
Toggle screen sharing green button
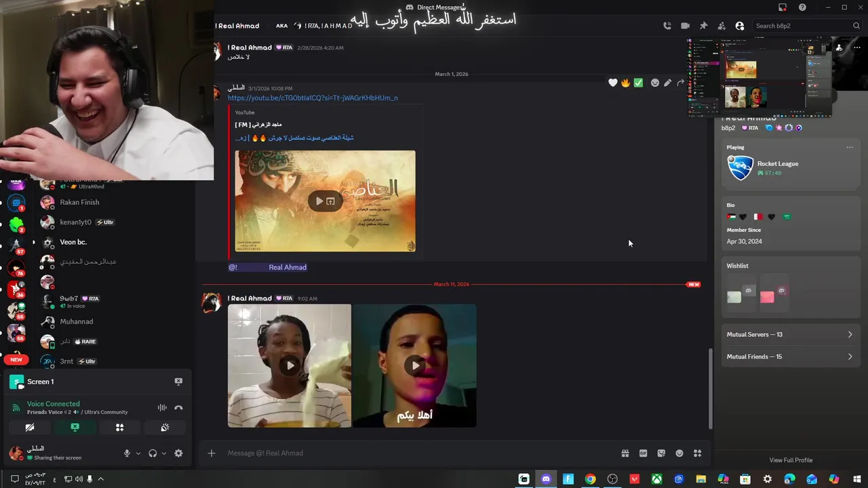coord(75,428)
